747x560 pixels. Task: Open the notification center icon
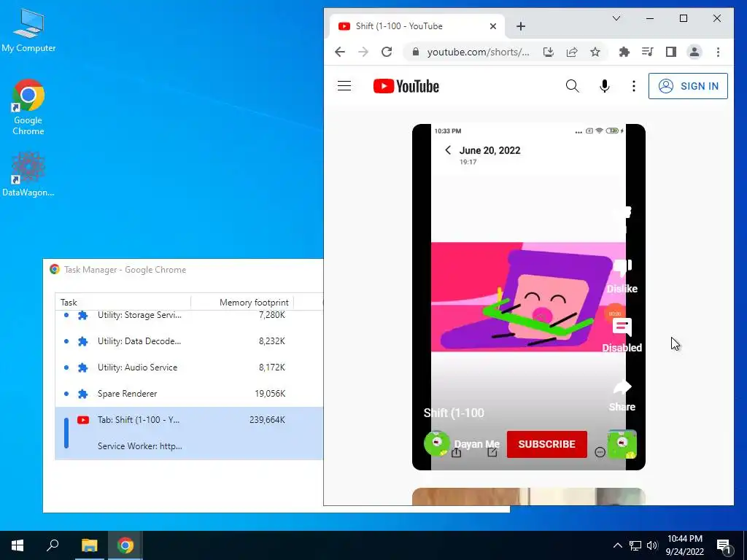pos(724,545)
